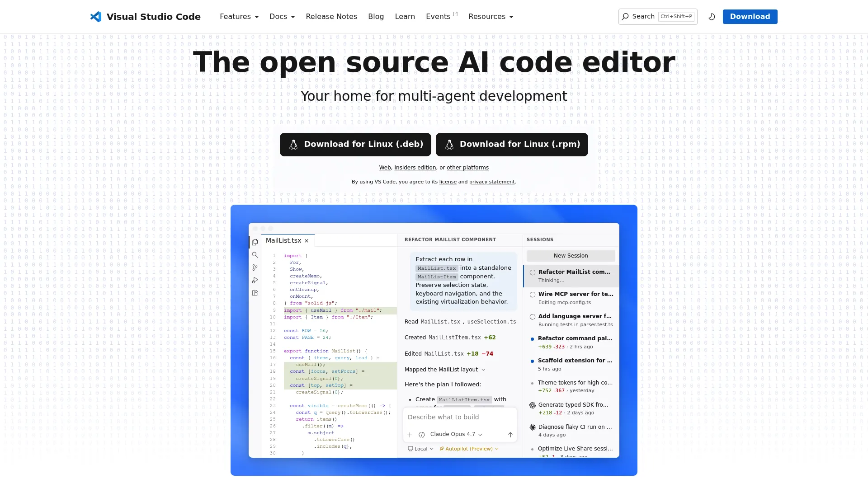Open the Claude Opus 4.7 model dropdown
This screenshot has width=868, height=488.
tap(456, 435)
